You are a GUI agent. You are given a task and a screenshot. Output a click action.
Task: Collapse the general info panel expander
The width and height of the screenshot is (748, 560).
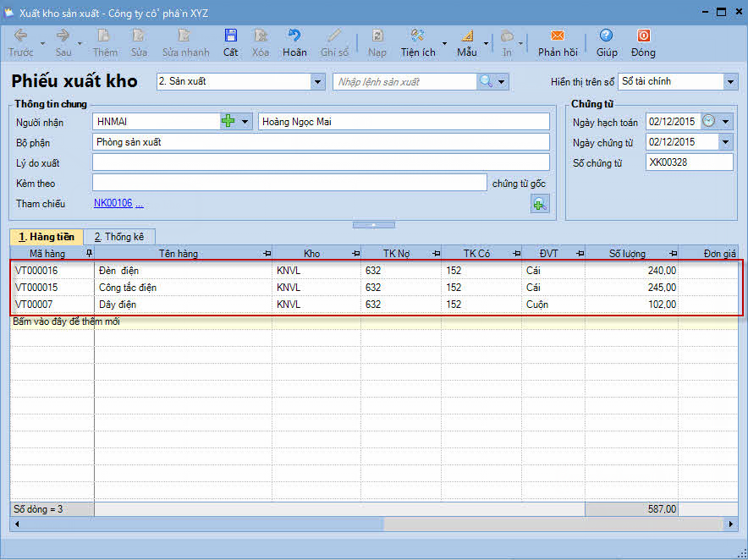(x=373, y=225)
